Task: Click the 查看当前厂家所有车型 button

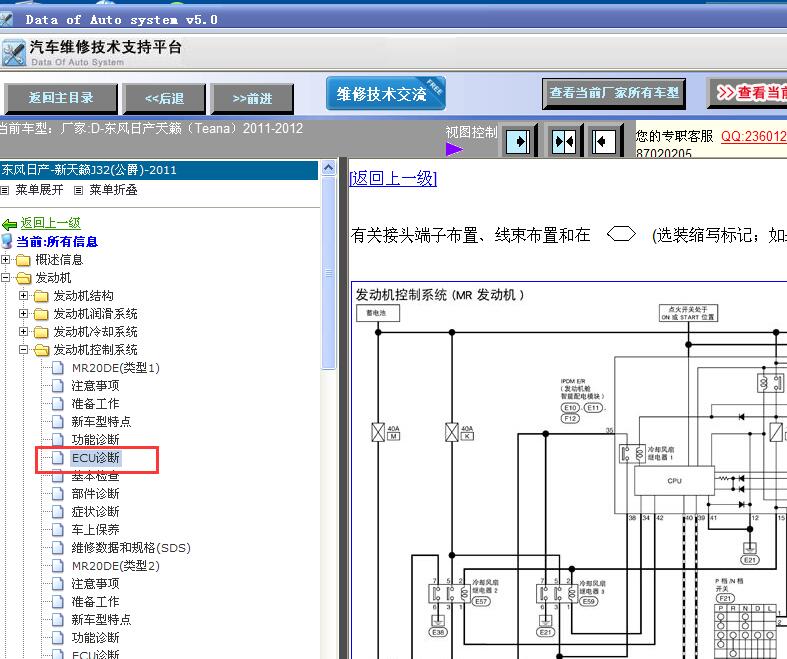Action: tap(614, 93)
